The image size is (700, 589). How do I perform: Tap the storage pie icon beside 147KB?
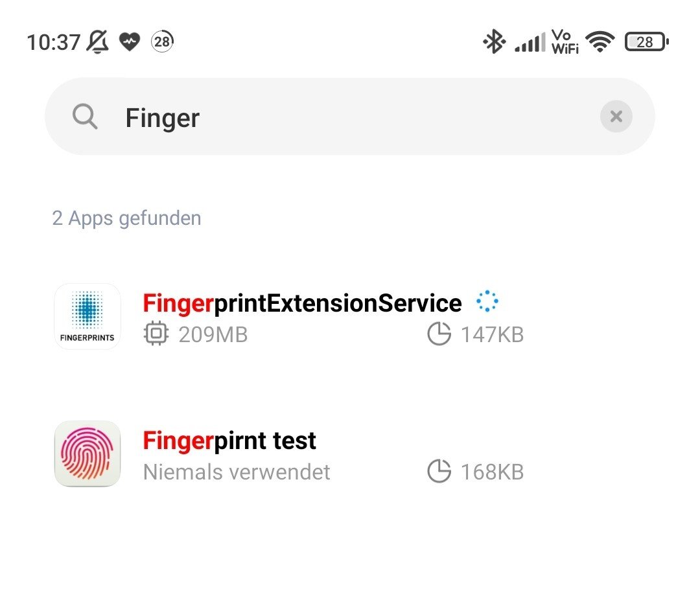click(439, 333)
